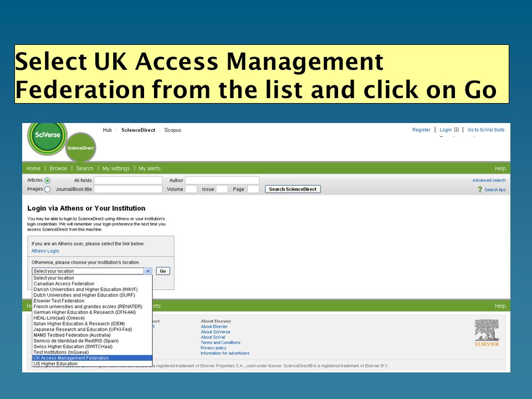This screenshot has width=532, height=399.
Task: Click the Search ScienceDirect button
Action: (293, 189)
